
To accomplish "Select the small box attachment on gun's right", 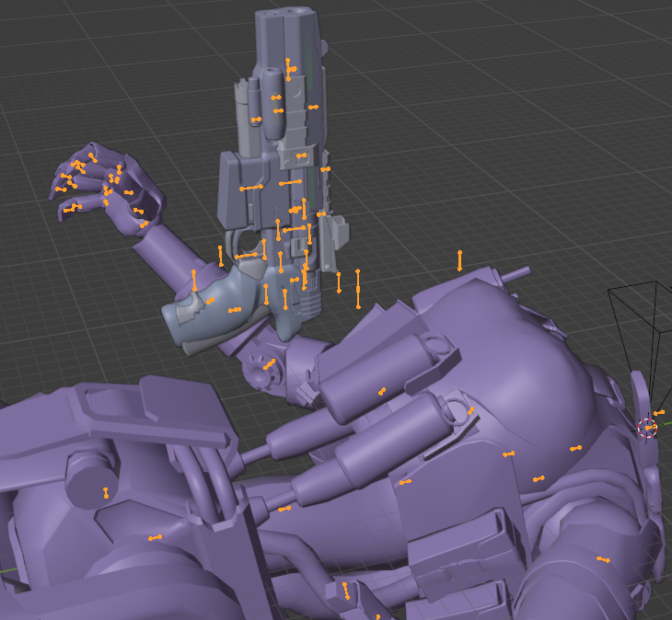I will 336,232.
